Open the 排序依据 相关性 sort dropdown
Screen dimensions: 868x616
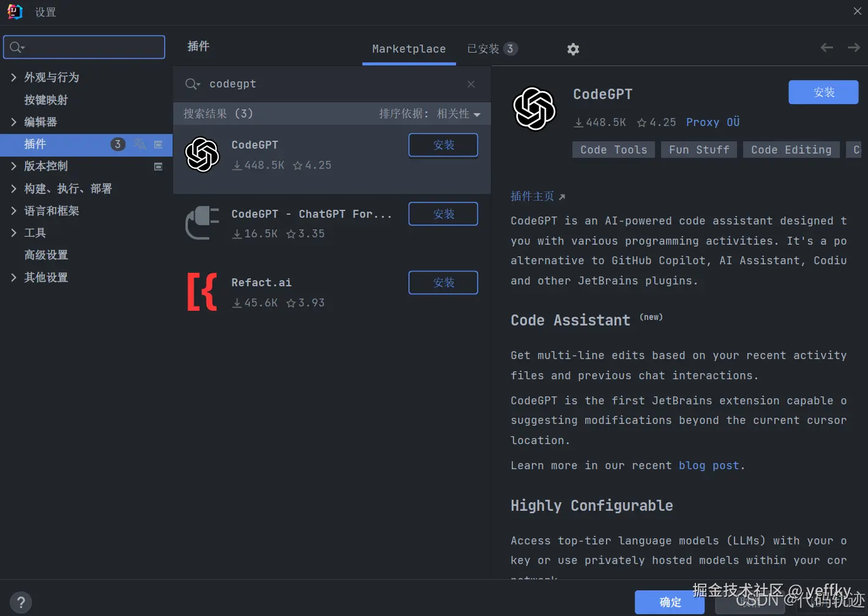(430, 114)
